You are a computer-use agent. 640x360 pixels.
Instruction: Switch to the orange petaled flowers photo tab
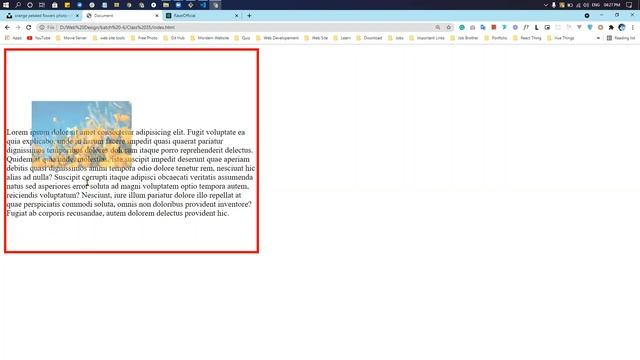[x=40, y=16]
